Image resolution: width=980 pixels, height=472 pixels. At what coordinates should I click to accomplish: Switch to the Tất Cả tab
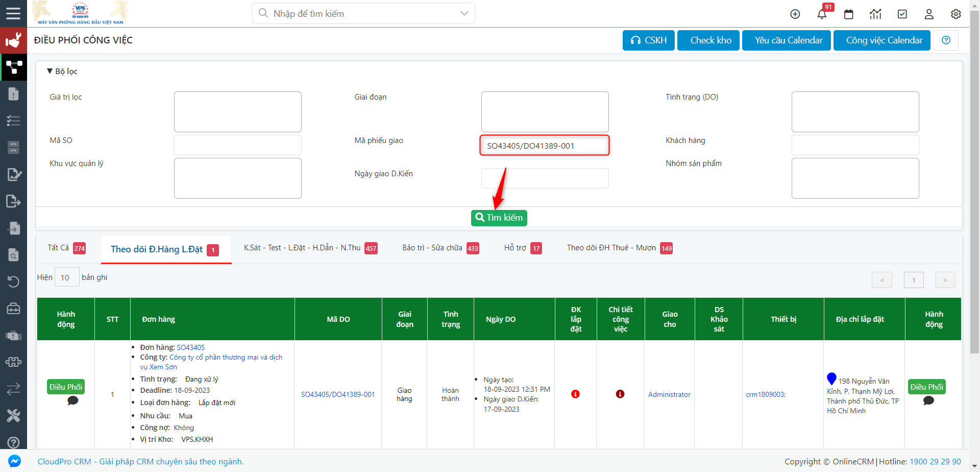tap(66, 248)
